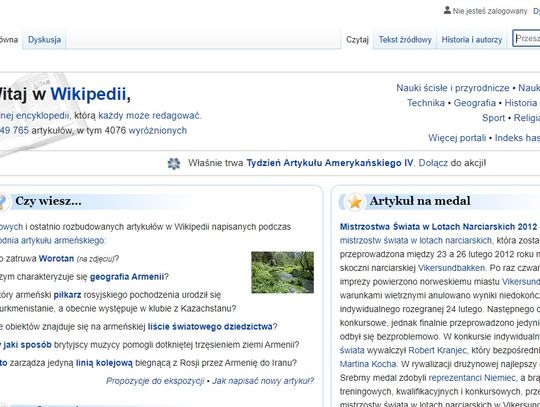
Task: Click the puzzle flower icon before Właśnie trwa
Action: [174, 163]
